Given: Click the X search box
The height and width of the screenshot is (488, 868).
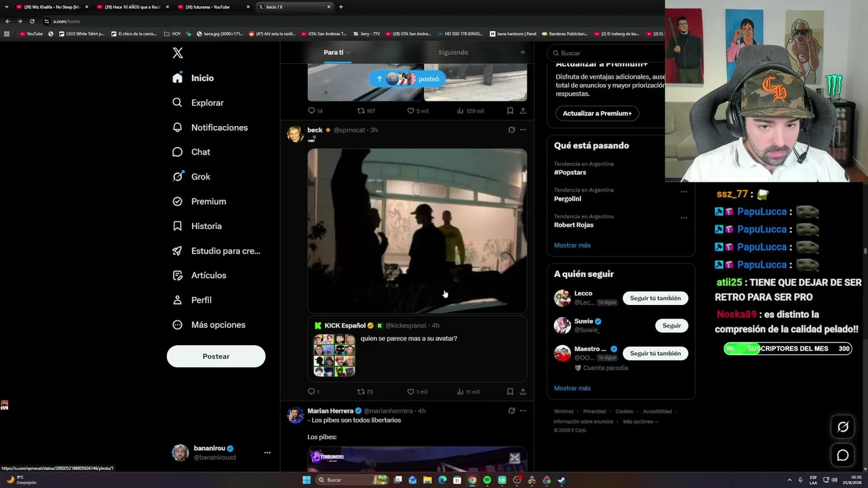Looking at the screenshot, I should pos(607,53).
